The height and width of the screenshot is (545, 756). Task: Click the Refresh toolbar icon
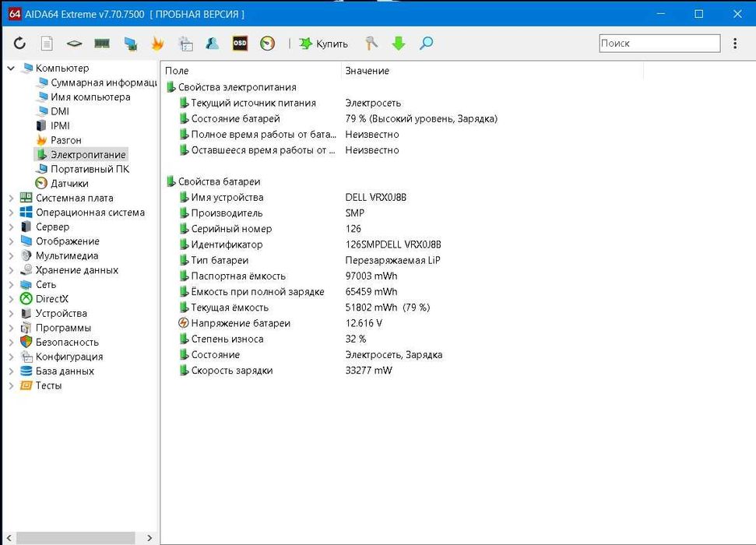pyautogui.click(x=19, y=44)
